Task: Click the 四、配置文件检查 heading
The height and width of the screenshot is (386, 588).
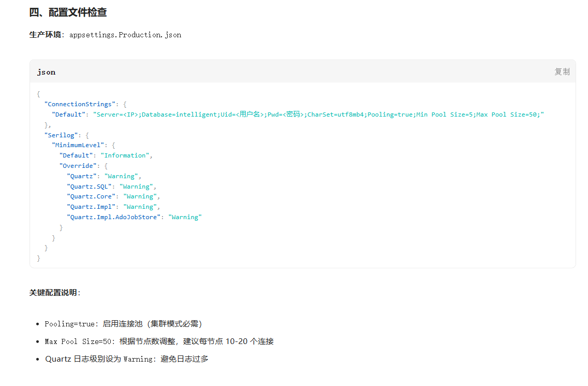Action: pos(68,12)
